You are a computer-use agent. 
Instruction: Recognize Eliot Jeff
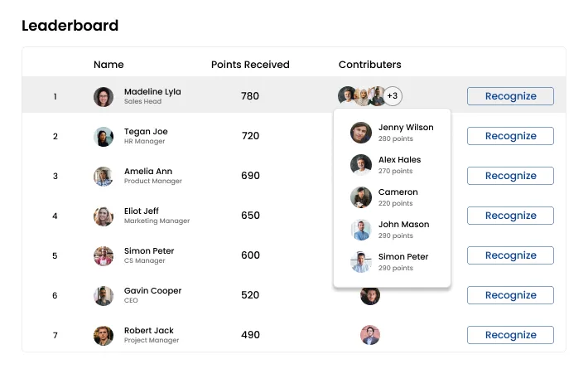tap(510, 216)
